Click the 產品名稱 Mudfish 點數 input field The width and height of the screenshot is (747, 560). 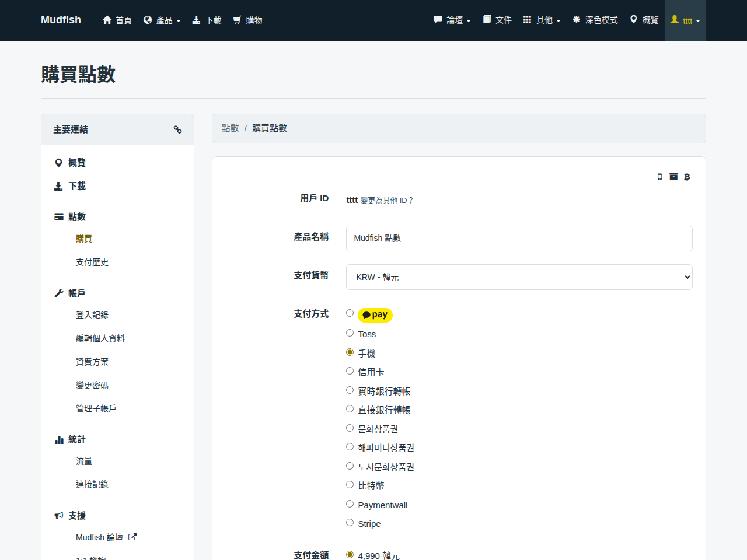pyautogui.click(x=519, y=239)
